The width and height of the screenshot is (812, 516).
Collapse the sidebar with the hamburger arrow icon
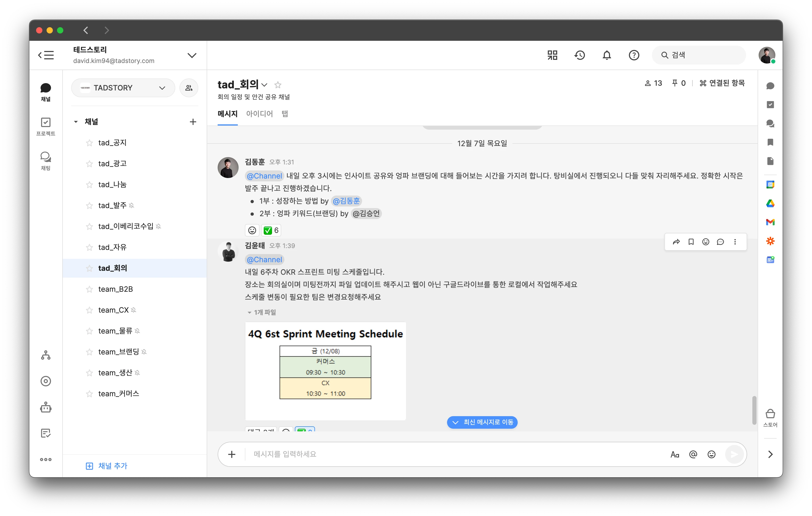click(x=46, y=55)
